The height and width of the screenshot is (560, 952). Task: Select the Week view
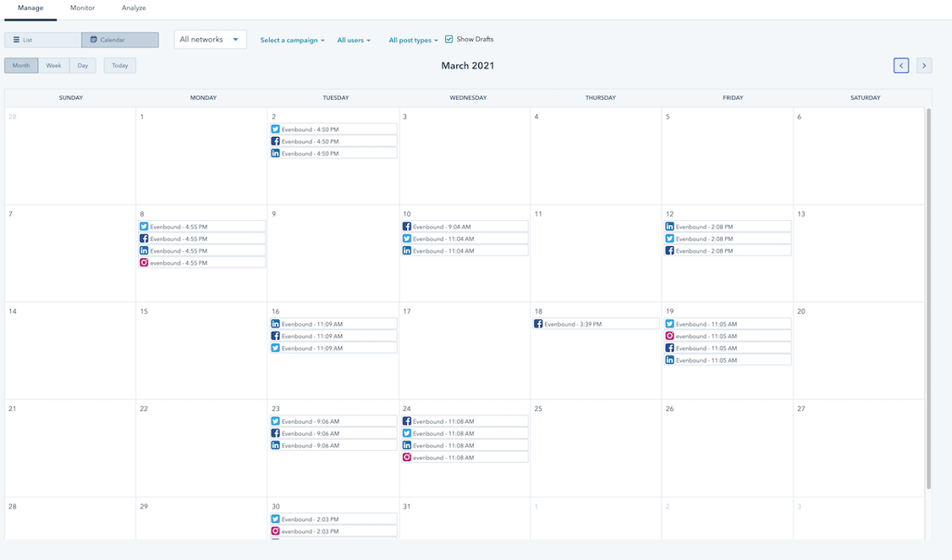coord(53,65)
